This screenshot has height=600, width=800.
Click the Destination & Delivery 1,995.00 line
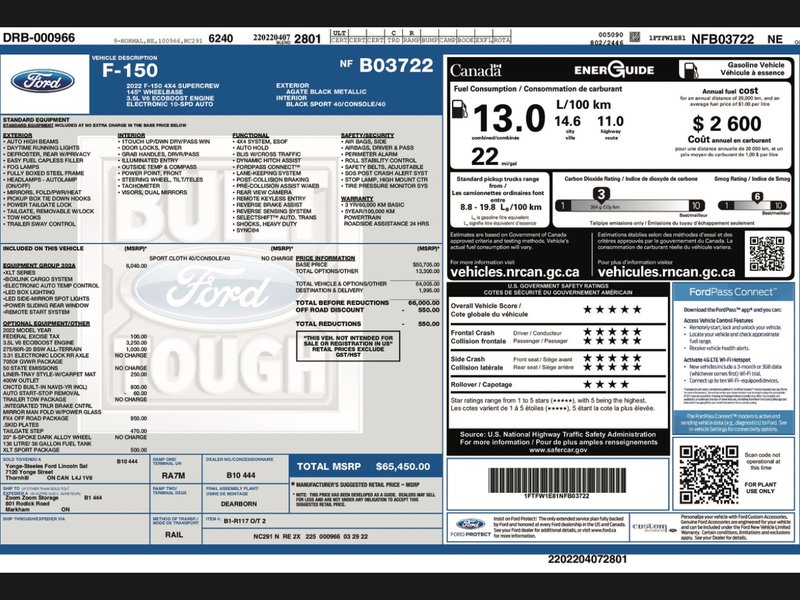point(367,290)
